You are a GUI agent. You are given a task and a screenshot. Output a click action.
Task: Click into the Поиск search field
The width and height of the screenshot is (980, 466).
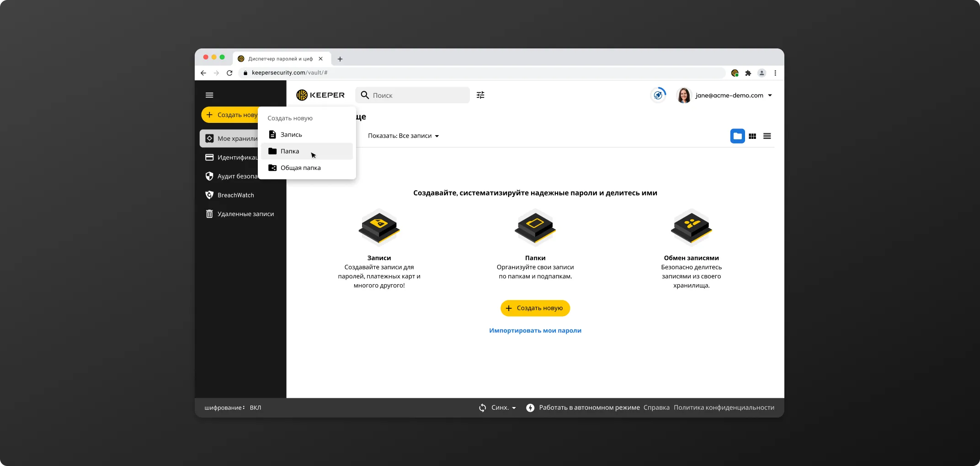pyautogui.click(x=412, y=95)
